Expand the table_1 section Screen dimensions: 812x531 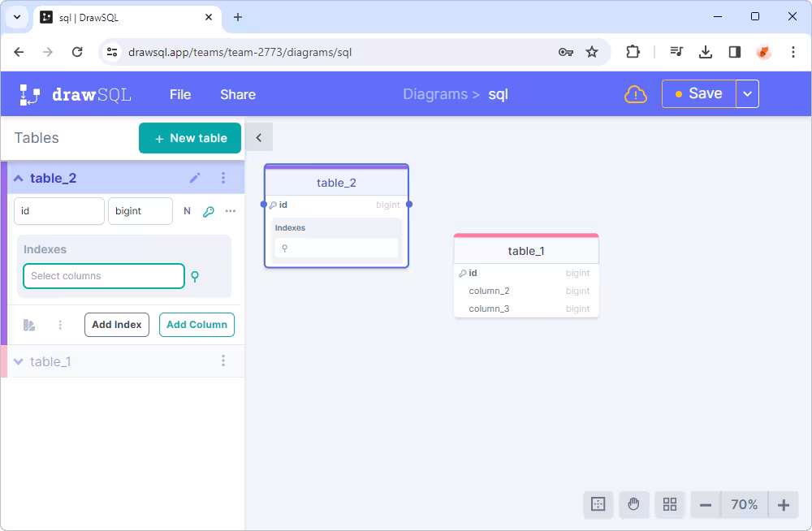(x=19, y=361)
